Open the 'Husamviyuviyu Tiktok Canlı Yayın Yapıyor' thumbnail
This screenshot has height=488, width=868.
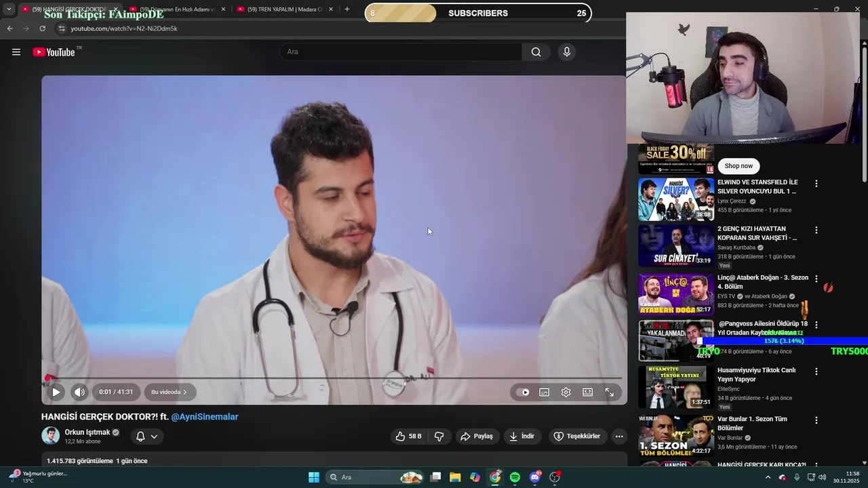pos(676,387)
